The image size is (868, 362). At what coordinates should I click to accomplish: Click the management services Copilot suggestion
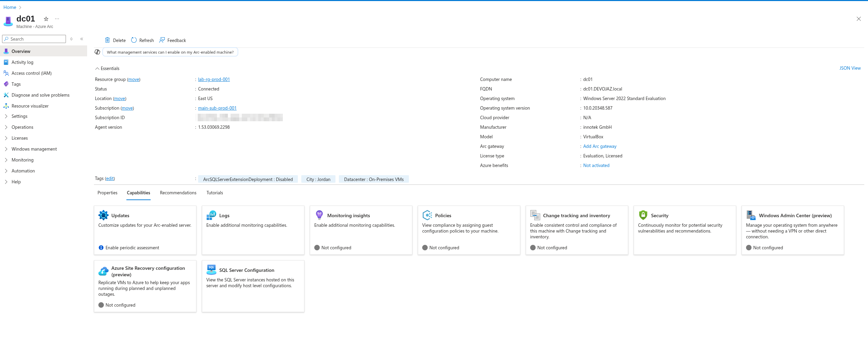coord(170,52)
